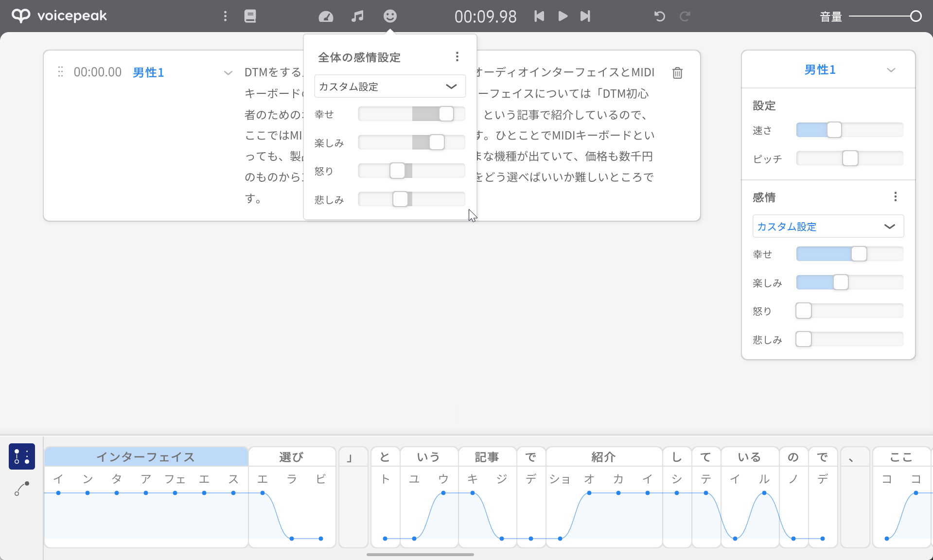This screenshot has height=560, width=933.
Task: Adjust the ピッチ pitch slider
Action: (850, 158)
